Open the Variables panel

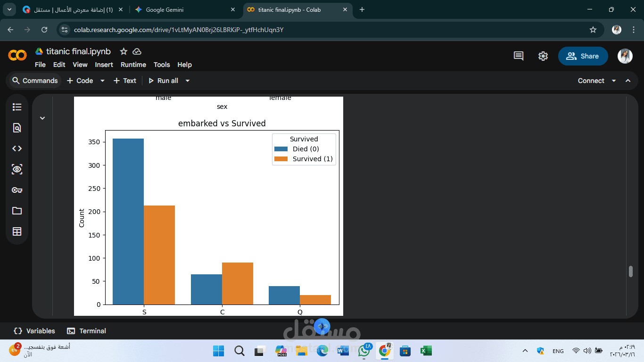34,331
